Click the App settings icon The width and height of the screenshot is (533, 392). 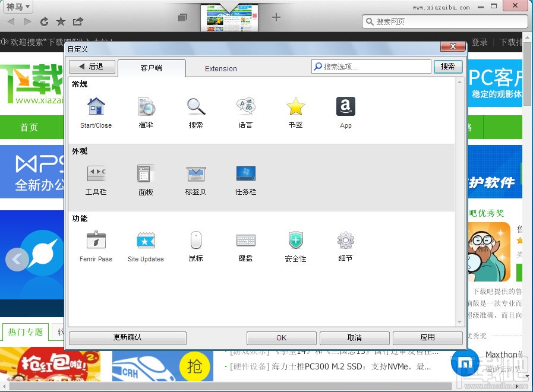pyautogui.click(x=345, y=109)
